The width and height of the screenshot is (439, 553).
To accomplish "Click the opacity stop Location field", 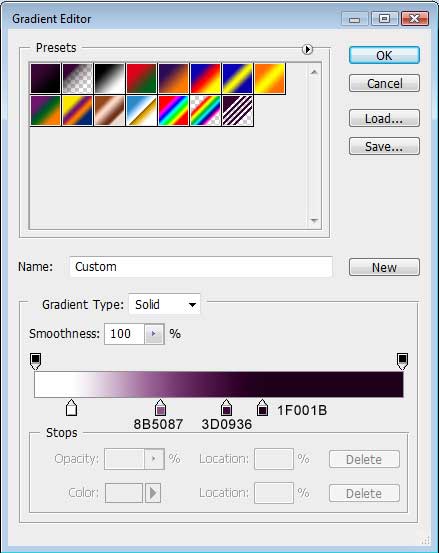I will coord(274,459).
